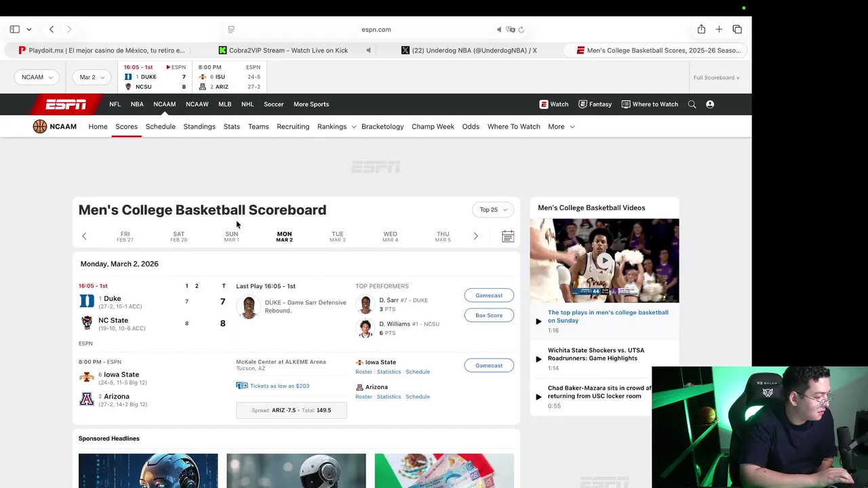Select SUN MAR 1 date

pos(231,237)
